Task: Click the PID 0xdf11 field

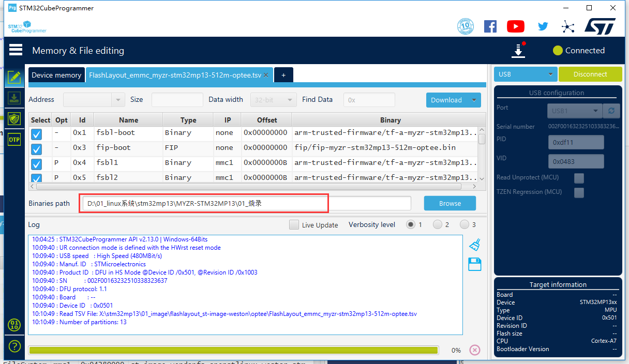Action: point(576,142)
